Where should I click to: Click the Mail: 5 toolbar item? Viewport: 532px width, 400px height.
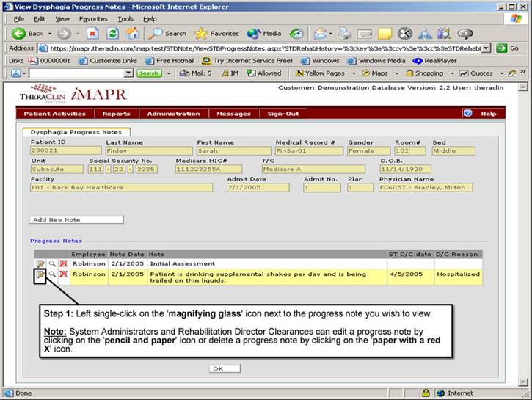[195, 73]
